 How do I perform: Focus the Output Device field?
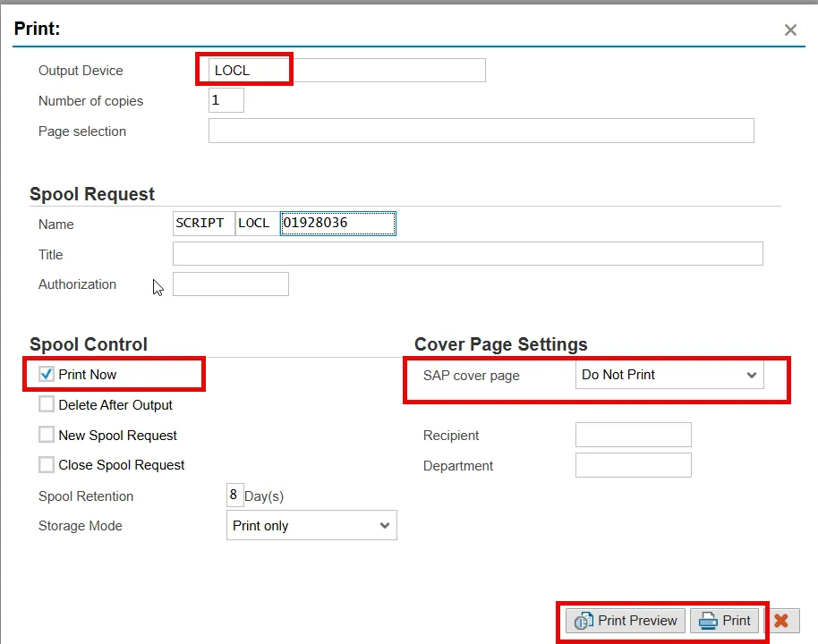347,71
